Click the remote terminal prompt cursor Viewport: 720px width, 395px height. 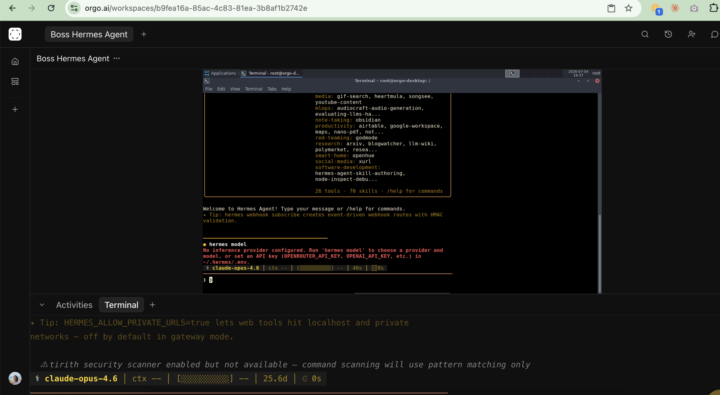pyautogui.click(x=211, y=280)
